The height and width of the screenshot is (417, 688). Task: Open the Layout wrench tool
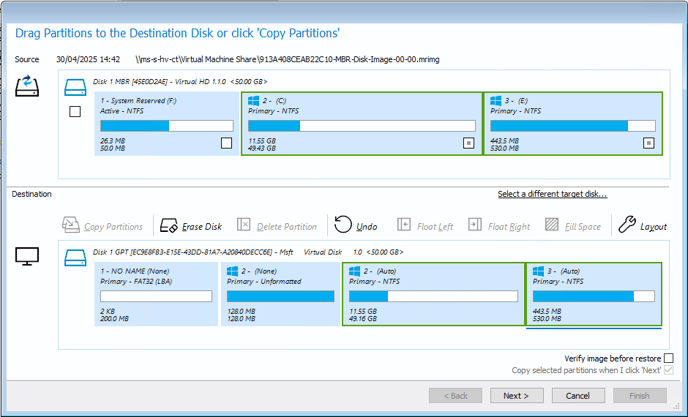tap(627, 224)
